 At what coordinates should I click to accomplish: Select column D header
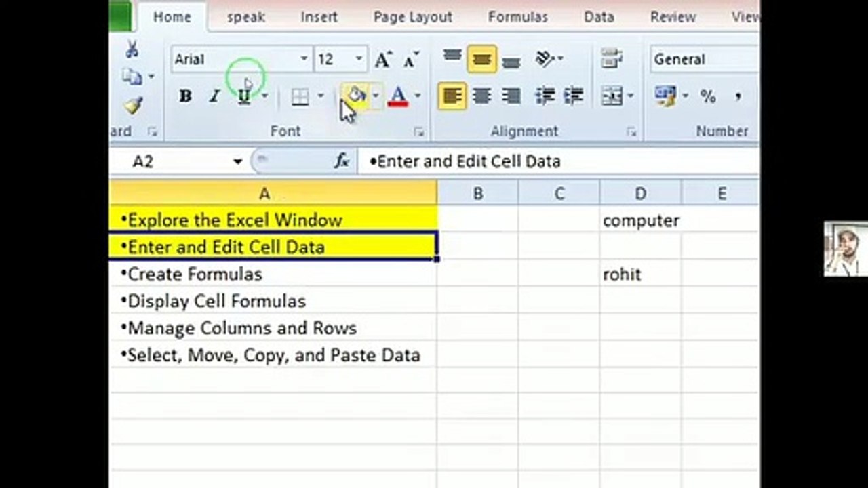(641, 193)
